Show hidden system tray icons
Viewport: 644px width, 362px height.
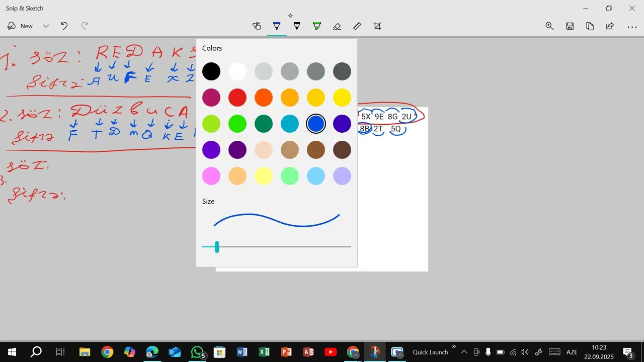(464, 352)
